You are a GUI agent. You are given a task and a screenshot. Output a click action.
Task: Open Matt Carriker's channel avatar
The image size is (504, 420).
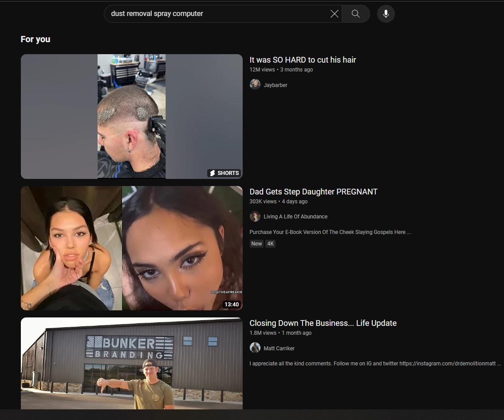pyautogui.click(x=255, y=348)
